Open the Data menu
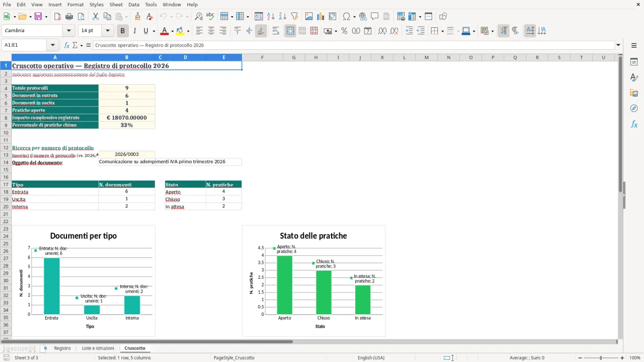644x362 pixels. 134,4
